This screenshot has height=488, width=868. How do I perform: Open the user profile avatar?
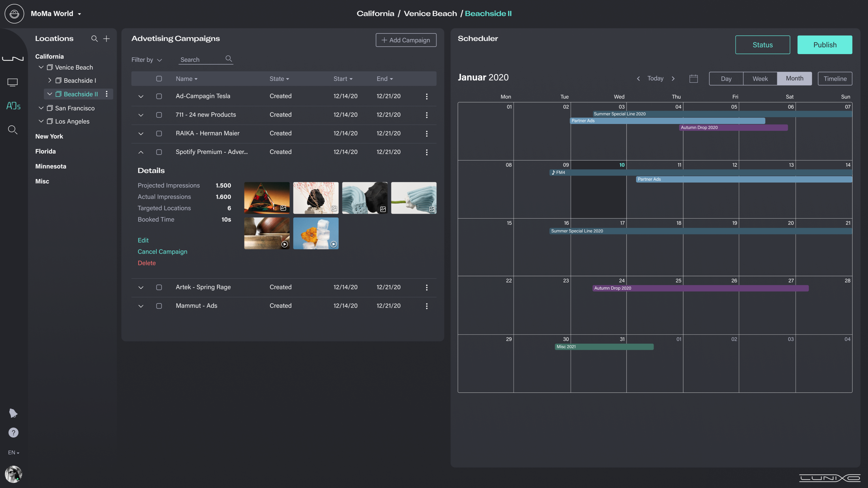(x=13, y=474)
